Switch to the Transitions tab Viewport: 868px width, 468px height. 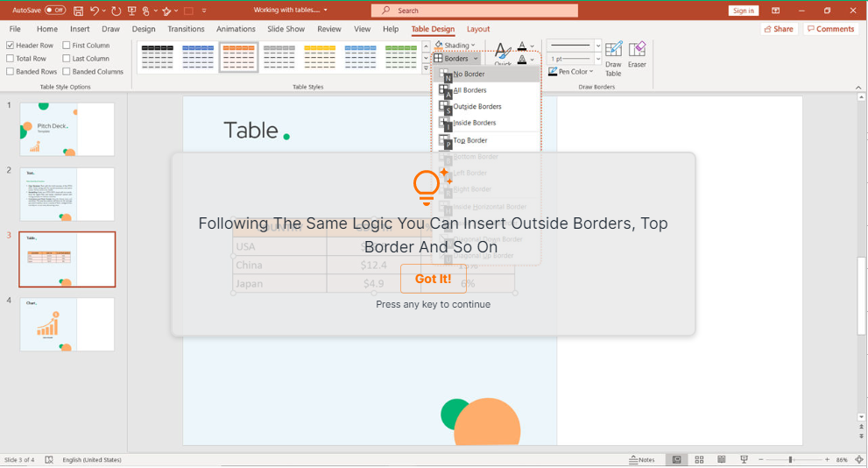[186, 29]
